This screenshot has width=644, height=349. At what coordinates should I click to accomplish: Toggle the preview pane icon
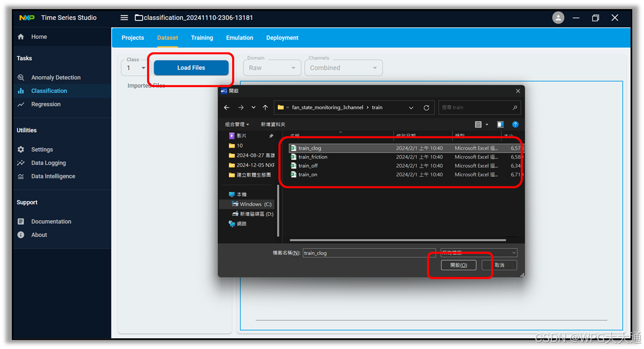pos(500,124)
